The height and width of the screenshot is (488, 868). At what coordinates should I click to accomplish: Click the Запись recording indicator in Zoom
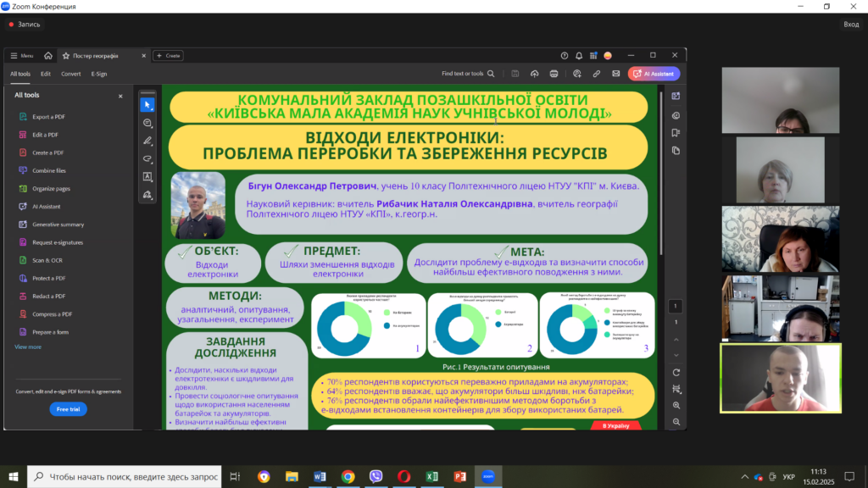point(25,25)
